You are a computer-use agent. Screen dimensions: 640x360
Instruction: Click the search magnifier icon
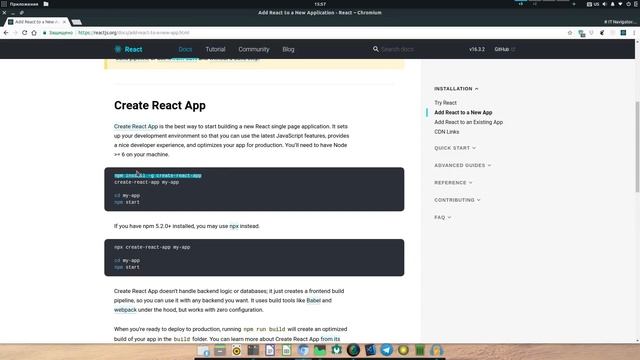(x=376, y=49)
